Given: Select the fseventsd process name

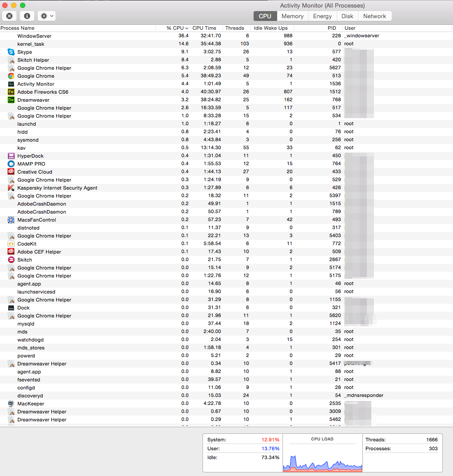Looking at the screenshot, I should click(x=28, y=380).
